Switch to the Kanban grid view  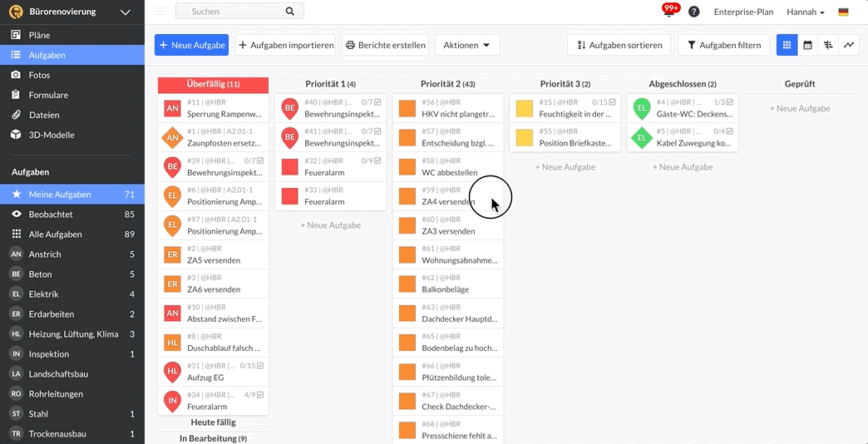point(787,45)
